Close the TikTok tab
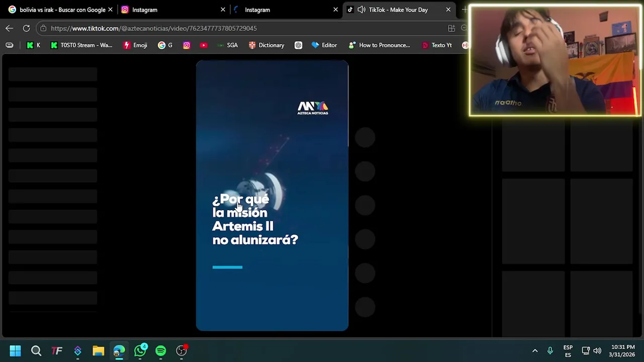Image resolution: width=644 pixels, height=362 pixels. point(448,10)
